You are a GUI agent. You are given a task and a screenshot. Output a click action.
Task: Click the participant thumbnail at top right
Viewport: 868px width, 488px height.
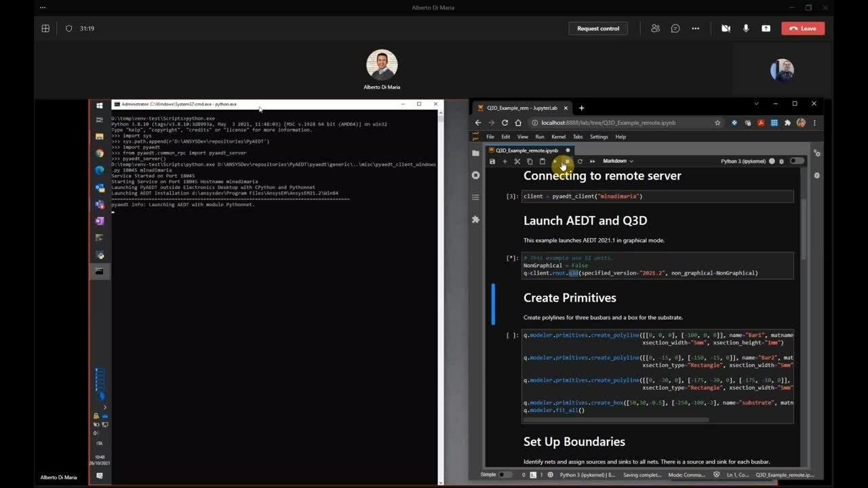pyautogui.click(x=782, y=70)
